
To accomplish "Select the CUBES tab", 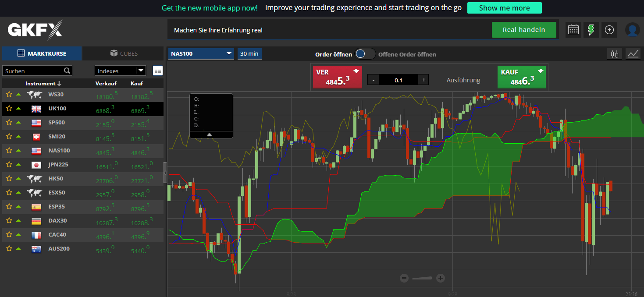I will (123, 53).
